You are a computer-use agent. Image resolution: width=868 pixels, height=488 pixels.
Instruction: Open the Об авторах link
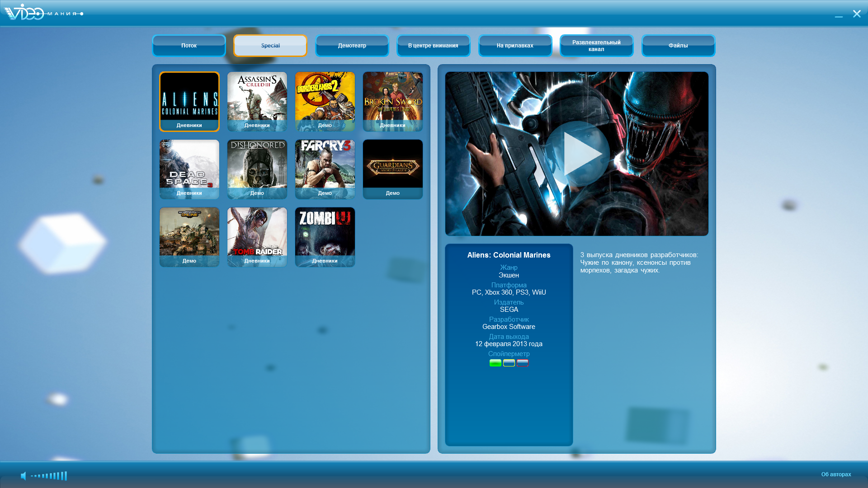click(x=836, y=474)
